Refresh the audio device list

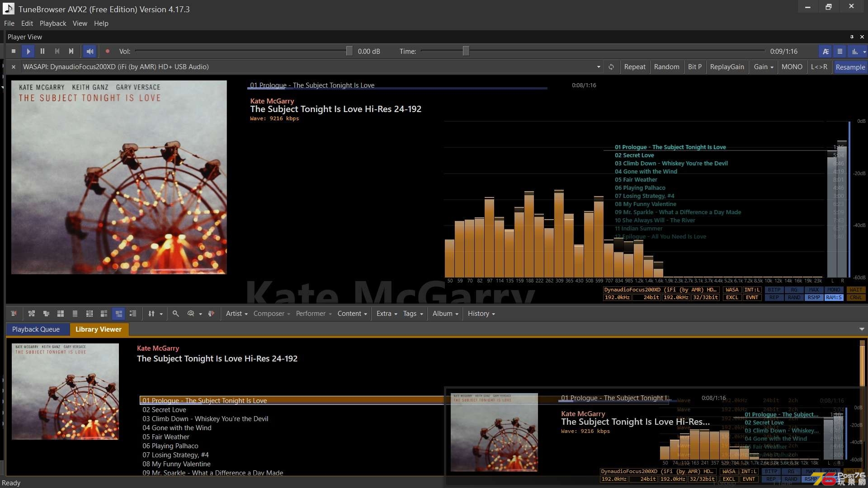[611, 67]
